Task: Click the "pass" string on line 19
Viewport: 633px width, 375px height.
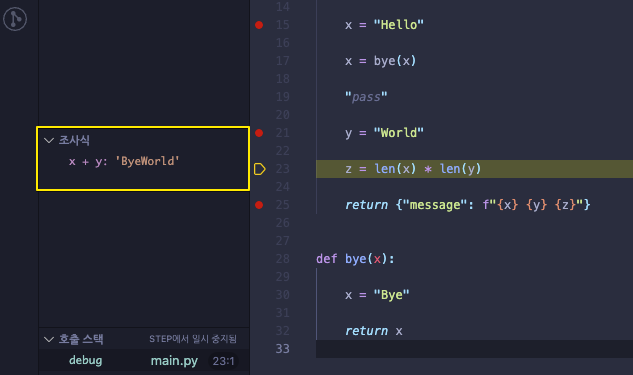Action: tap(366, 97)
